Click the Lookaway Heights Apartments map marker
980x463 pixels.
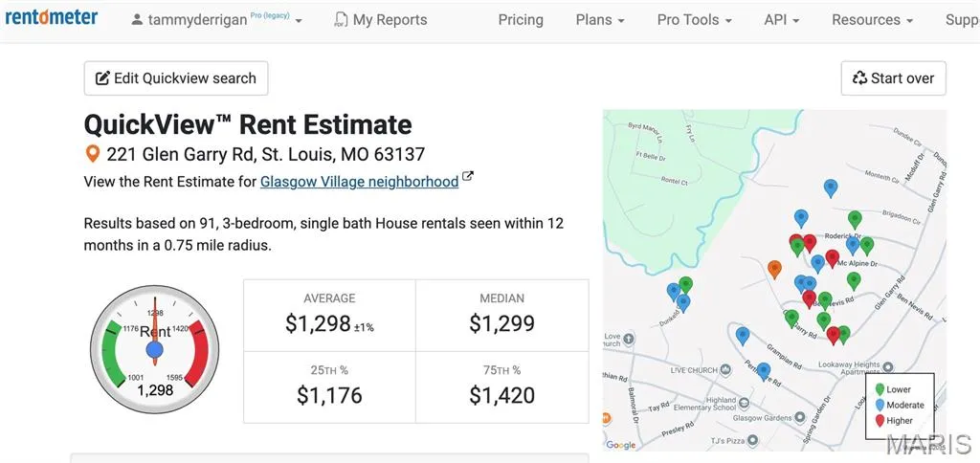click(x=888, y=365)
